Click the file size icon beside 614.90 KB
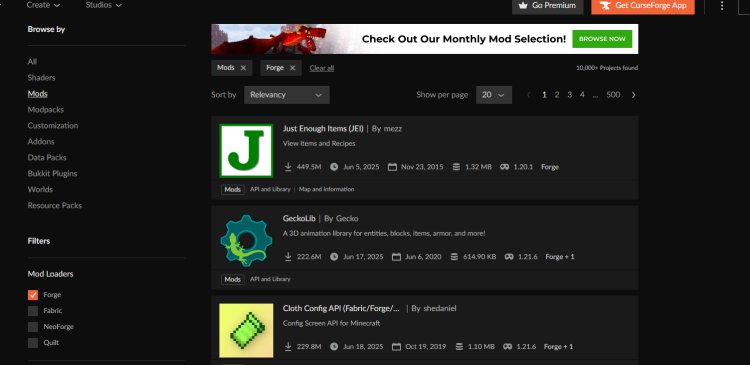The height and width of the screenshot is (365, 750). click(x=454, y=257)
